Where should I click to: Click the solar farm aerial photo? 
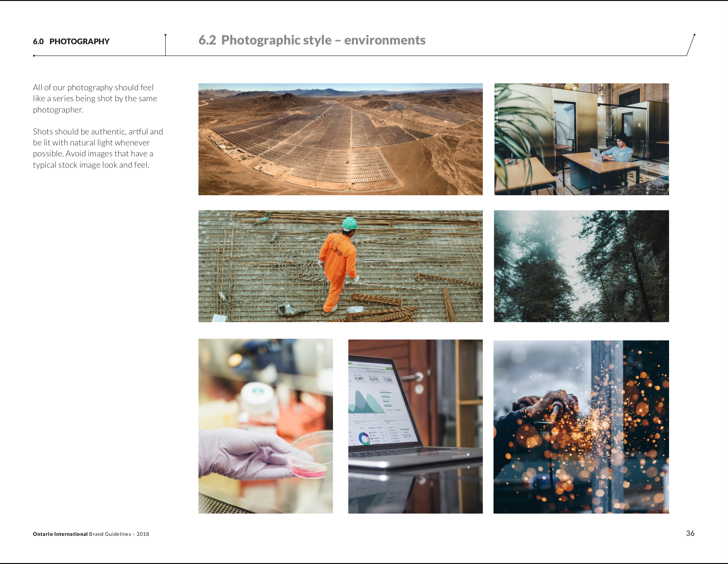(x=340, y=139)
